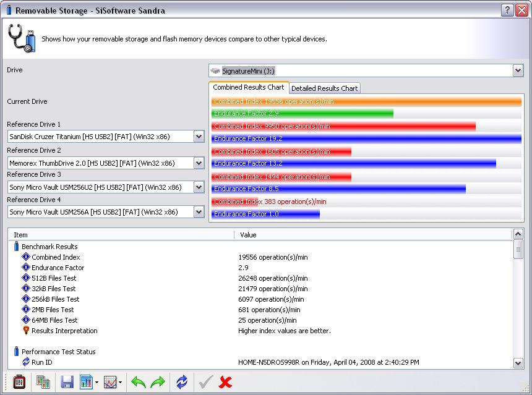Go forward with the green right arrow
Screen dimensions: 532x395
click(x=158, y=382)
